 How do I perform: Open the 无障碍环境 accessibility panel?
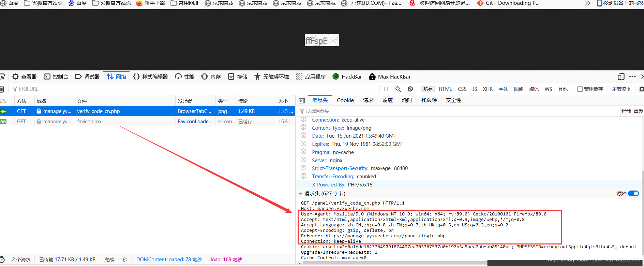coord(272,76)
